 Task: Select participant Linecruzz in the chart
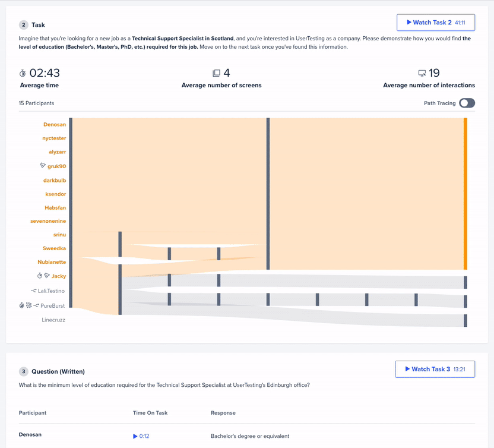(x=53, y=320)
